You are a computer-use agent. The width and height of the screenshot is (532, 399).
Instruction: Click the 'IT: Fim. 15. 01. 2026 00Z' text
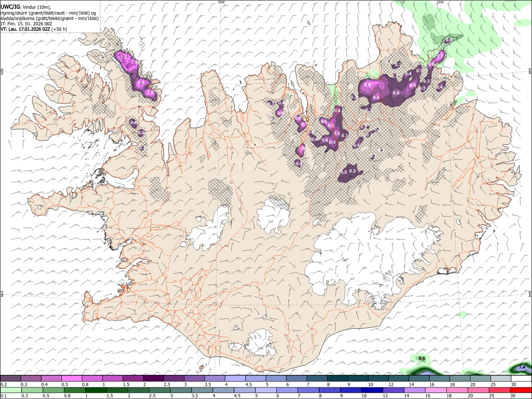(x=26, y=24)
